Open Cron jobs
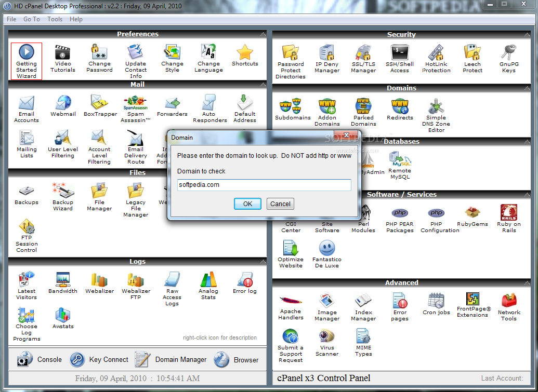 click(436, 304)
